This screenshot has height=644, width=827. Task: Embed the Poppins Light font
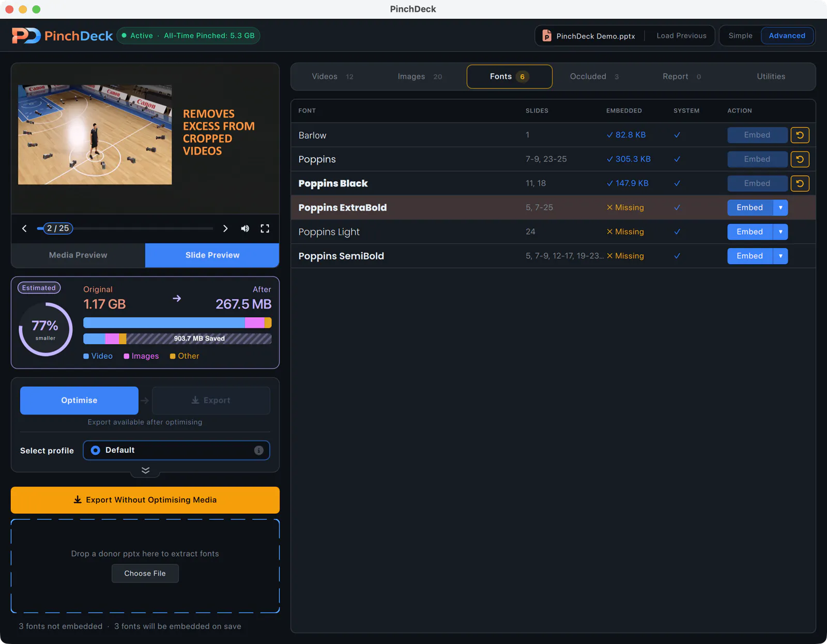tap(750, 232)
